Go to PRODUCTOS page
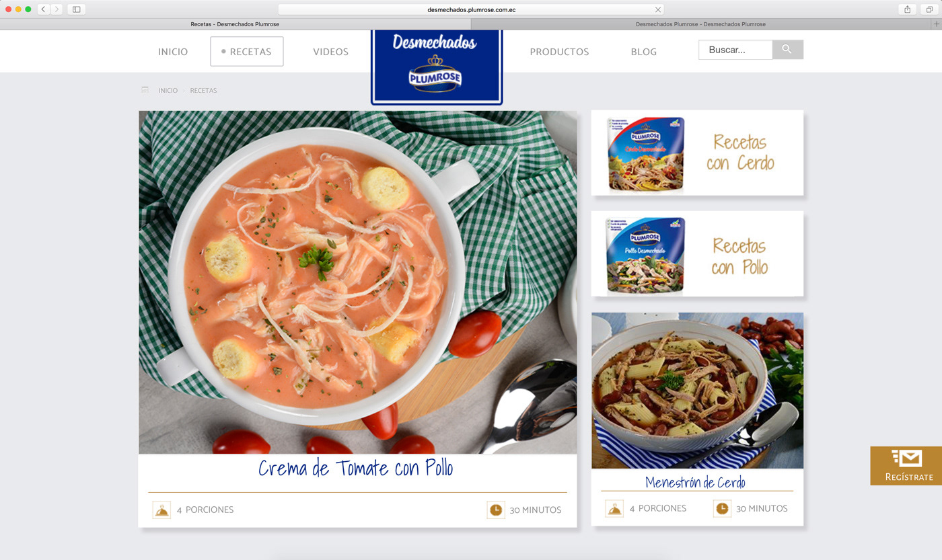 coord(559,52)
